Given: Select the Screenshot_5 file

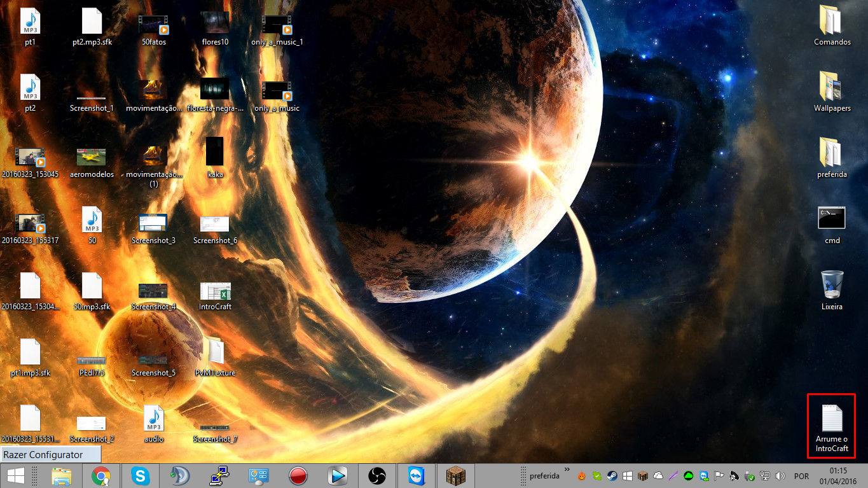Looking at the screenshot, I should click(153, 366).
